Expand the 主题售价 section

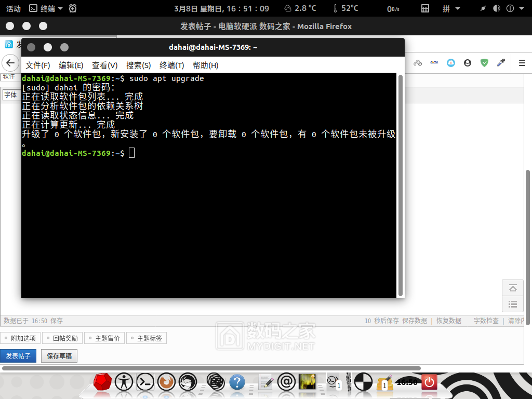tap(104, 338)
